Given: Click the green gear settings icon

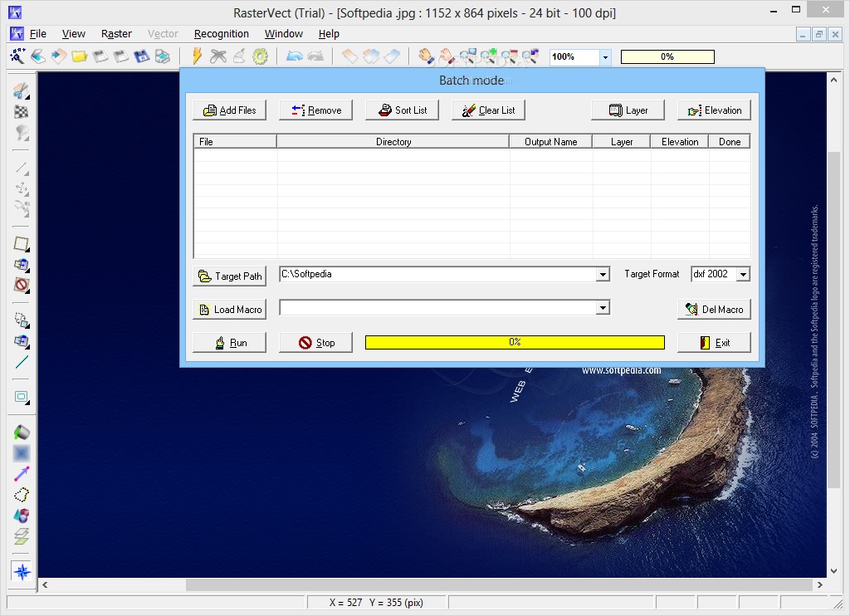Looking at the screenshot, I should [x=260, y=56].
